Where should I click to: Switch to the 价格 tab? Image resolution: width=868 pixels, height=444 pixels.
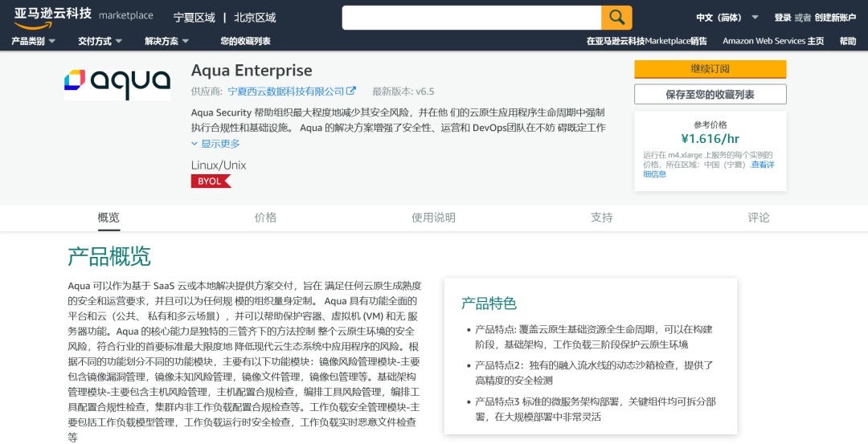coord(266,218)
